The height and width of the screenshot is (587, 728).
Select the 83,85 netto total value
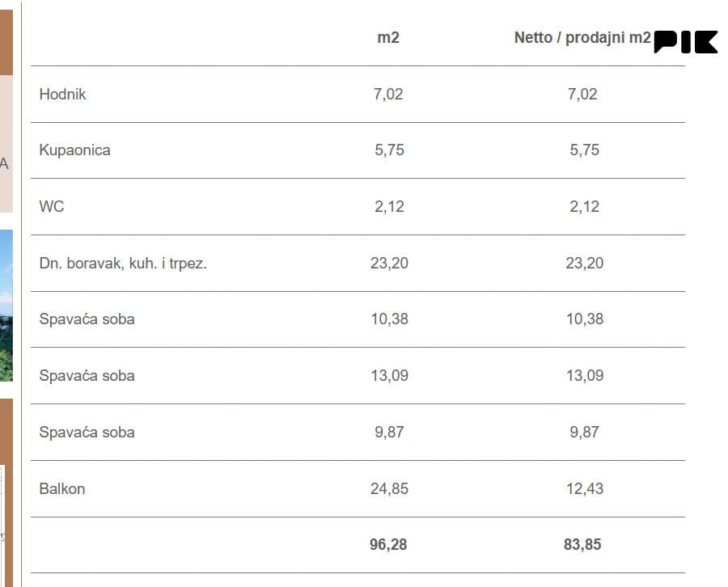click(x=582, y=544)
